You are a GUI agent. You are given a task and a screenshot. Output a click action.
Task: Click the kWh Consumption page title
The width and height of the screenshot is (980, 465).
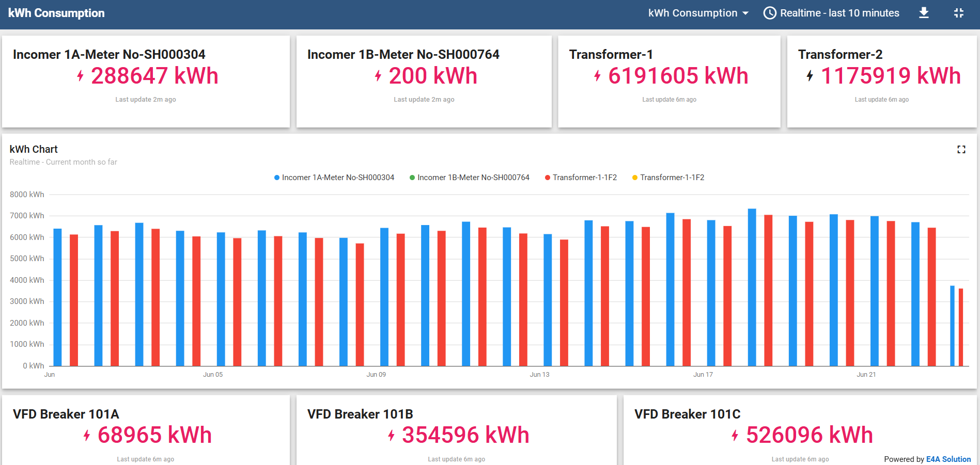[x=56, y=13]
